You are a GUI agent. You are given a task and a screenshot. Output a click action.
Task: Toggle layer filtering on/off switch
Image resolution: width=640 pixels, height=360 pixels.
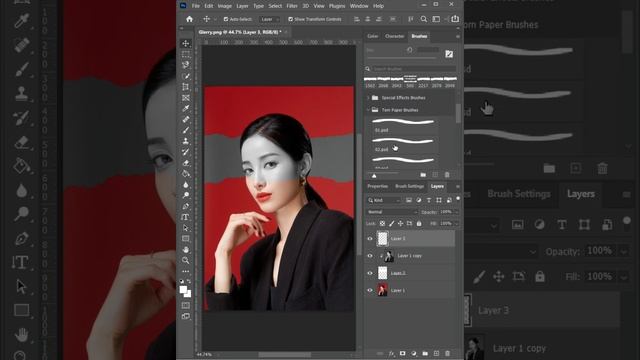[x=458, y=199]
